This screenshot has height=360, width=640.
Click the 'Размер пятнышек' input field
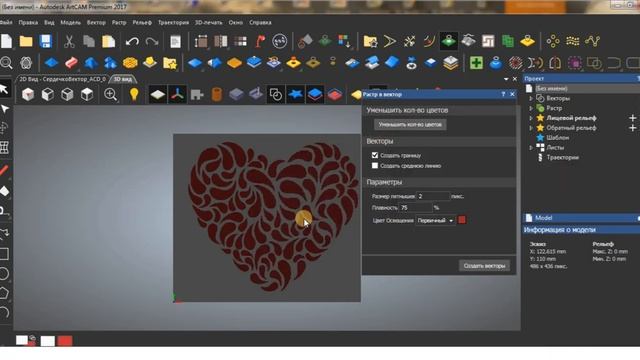433,196
